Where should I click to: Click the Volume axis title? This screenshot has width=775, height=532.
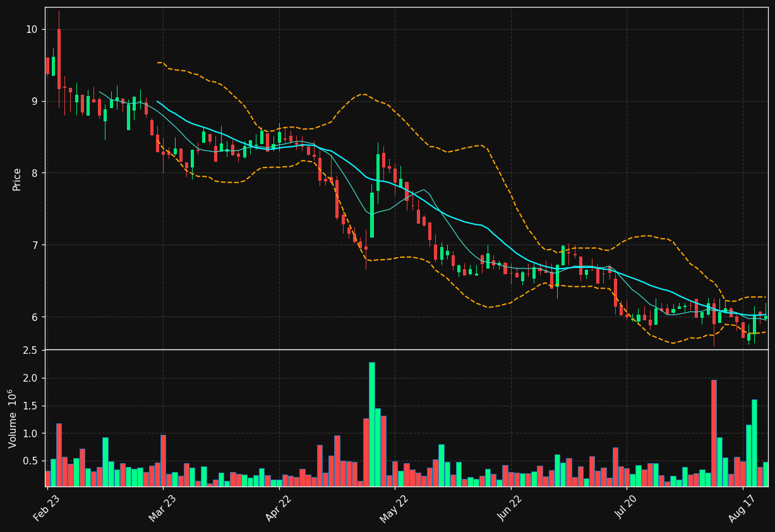coord(13,418)
